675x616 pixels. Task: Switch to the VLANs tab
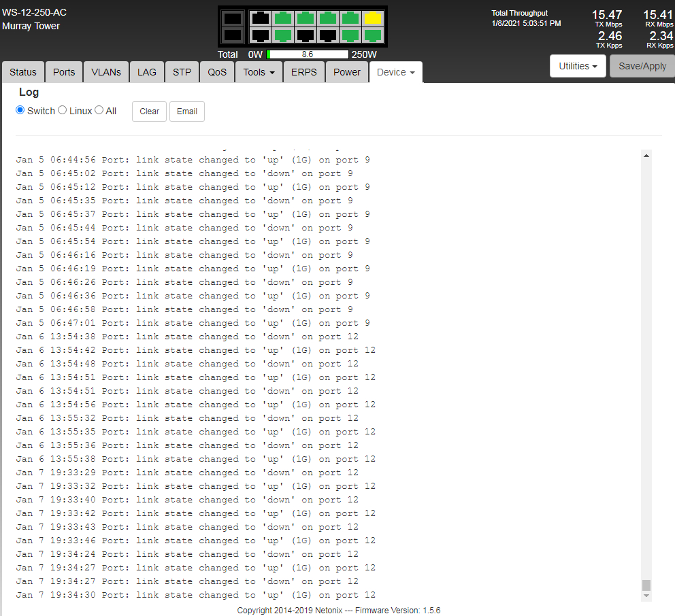(106, 72)
